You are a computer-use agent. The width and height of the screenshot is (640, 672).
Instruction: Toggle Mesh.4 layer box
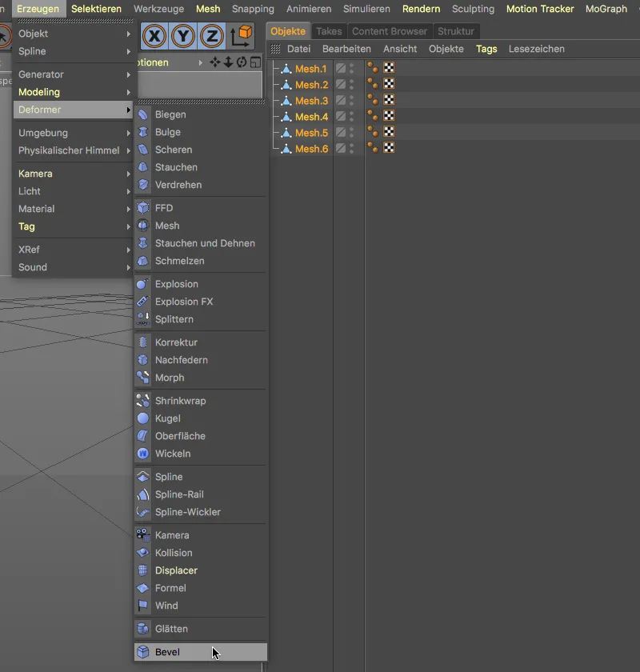[341, 116]
